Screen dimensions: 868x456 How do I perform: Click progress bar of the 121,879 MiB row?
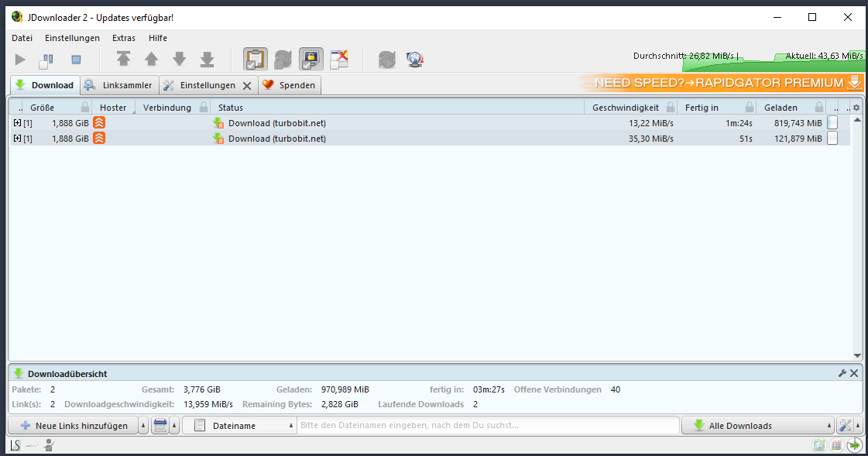(x=832, y=139)
